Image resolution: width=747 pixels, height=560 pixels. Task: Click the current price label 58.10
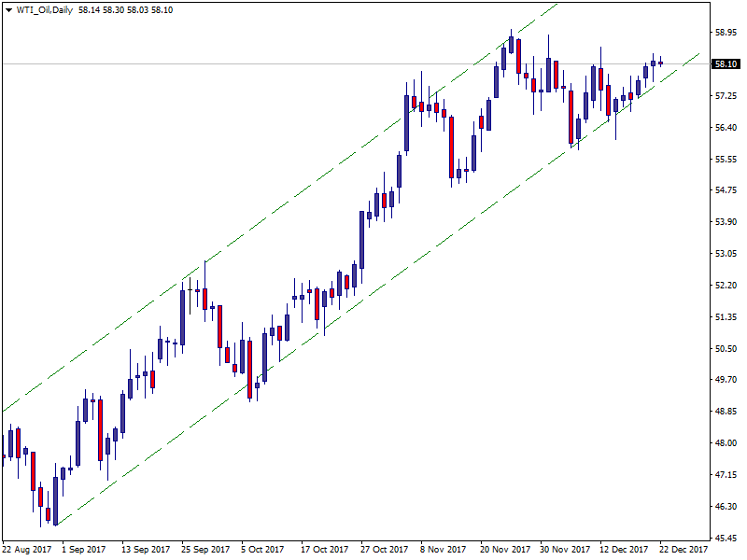[726, 64]
